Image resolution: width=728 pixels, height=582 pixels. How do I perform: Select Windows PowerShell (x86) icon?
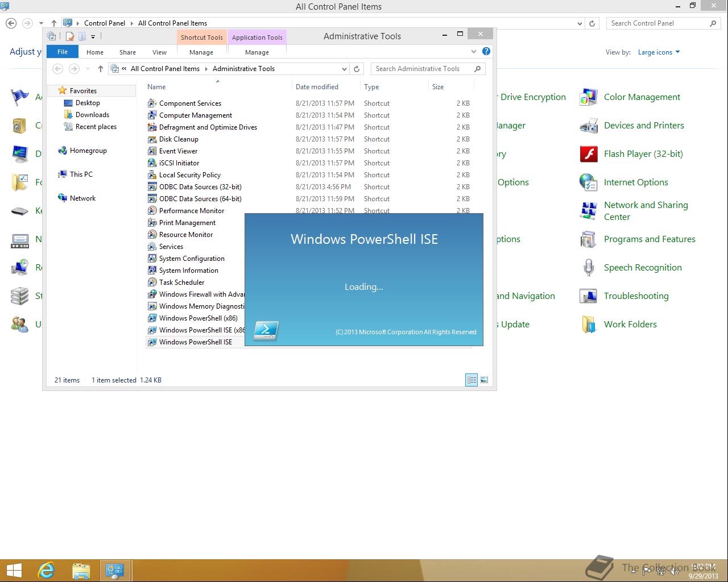click(152, 318)
